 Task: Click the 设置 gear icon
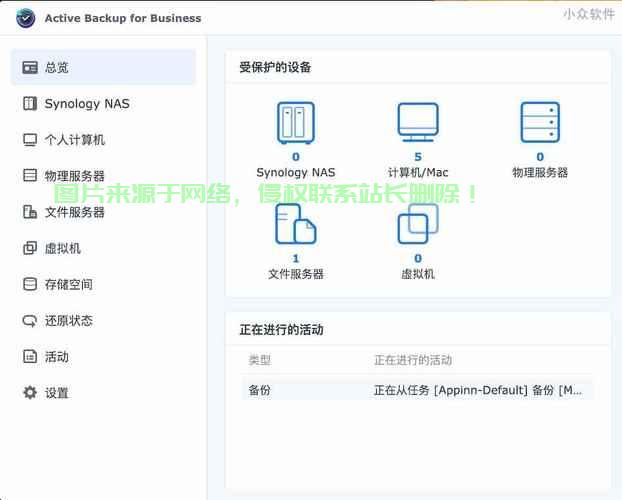[30, 392]
